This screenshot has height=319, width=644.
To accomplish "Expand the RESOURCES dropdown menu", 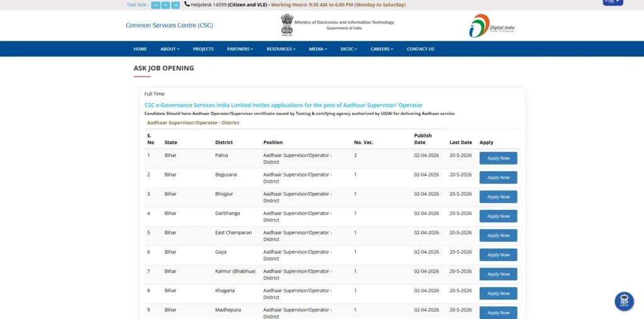I will (281, 49).
